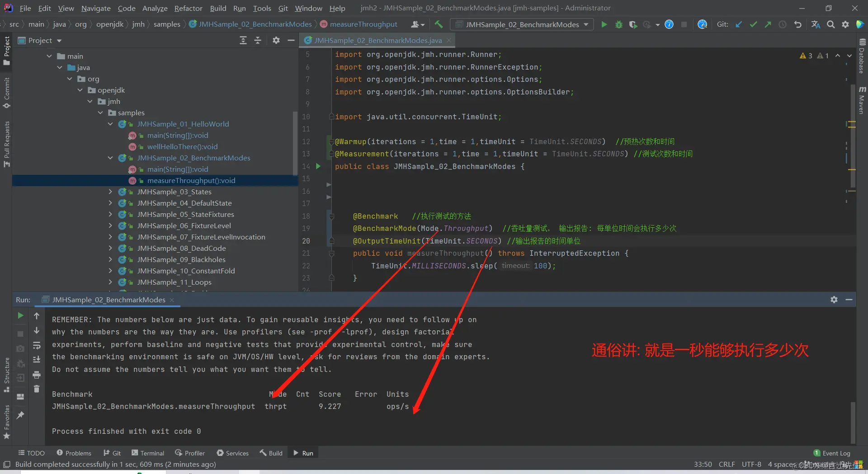Screen dimensions: 868x474
Task: Start debugging with the bug icon
Action: pos(619,24)
